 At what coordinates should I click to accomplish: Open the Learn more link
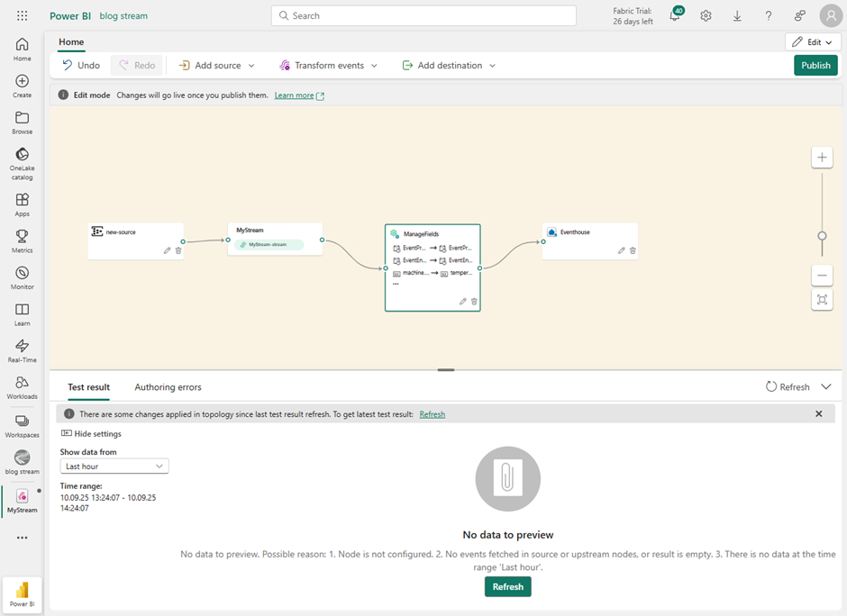click(295, 95)
